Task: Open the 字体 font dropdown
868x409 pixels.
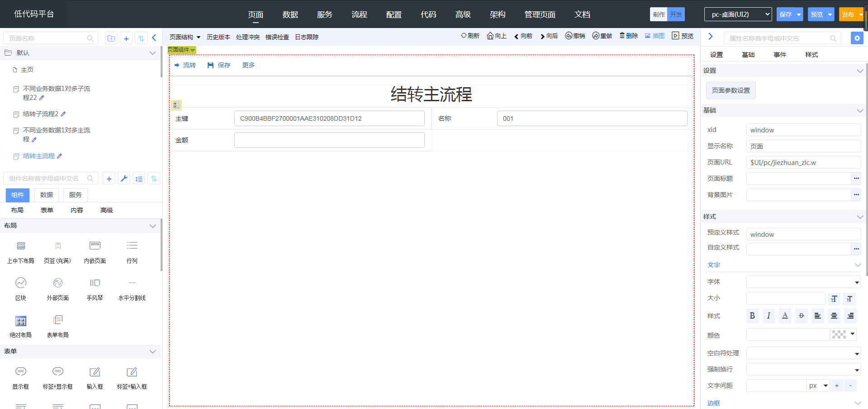Action: 803,282
